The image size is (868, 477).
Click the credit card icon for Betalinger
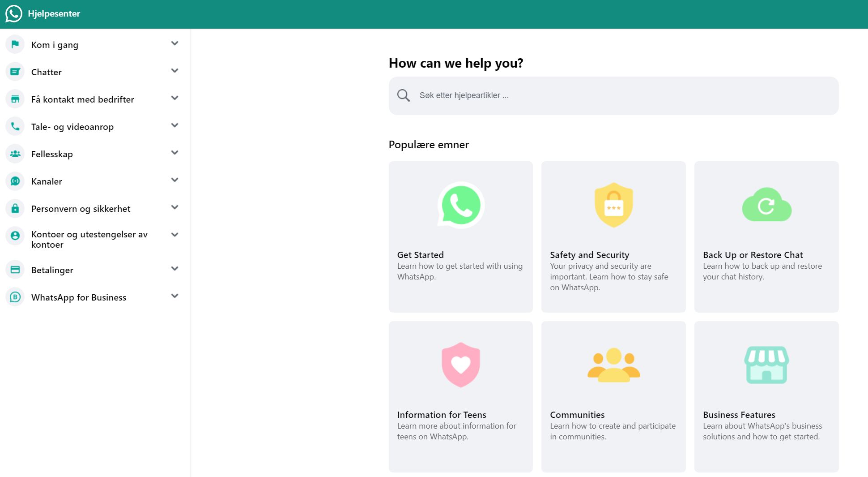[15, 270]
